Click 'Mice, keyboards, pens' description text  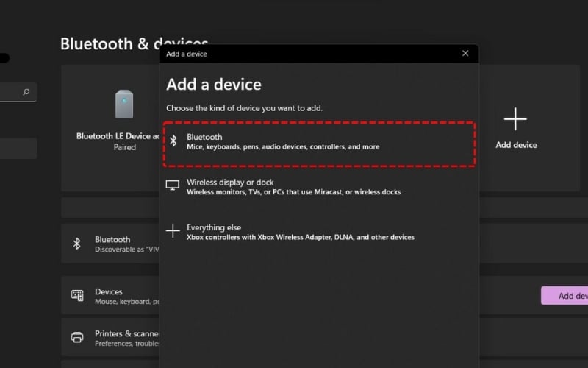point(283,146)
